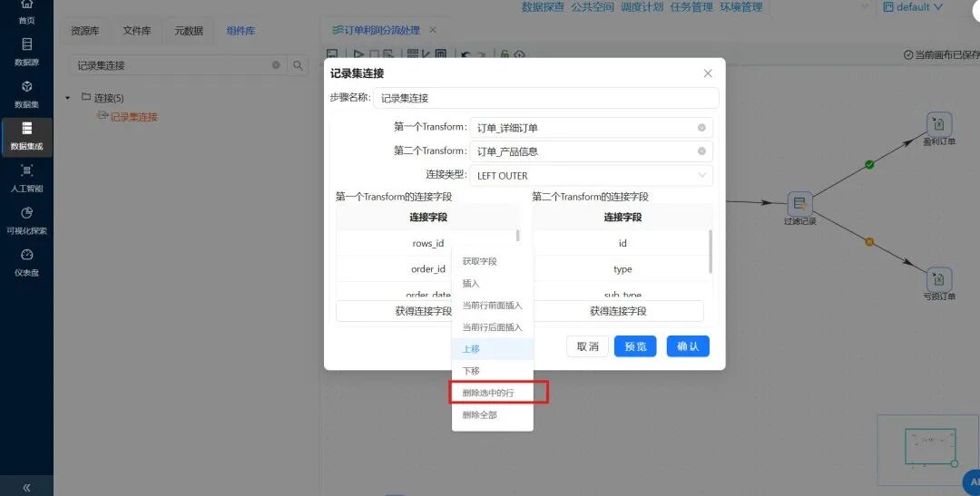Select the 过滤记录 node on canvas

pos(799,204)
